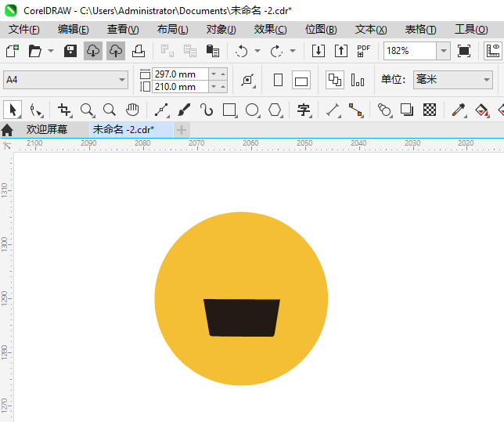Click the Save disk icon
Screen dimensions: 504x422
pos(70,51)
